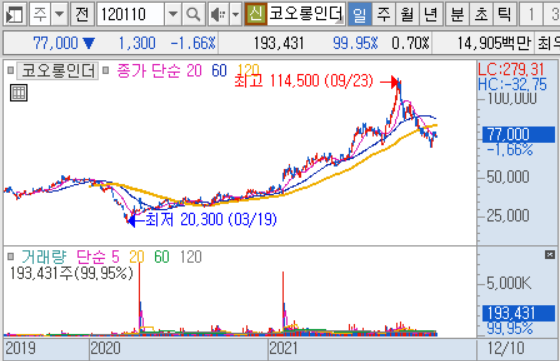The width and height of the screenshot is (560, 361).
Task: Select the 초 second chart tab
Action: [481, 15]
